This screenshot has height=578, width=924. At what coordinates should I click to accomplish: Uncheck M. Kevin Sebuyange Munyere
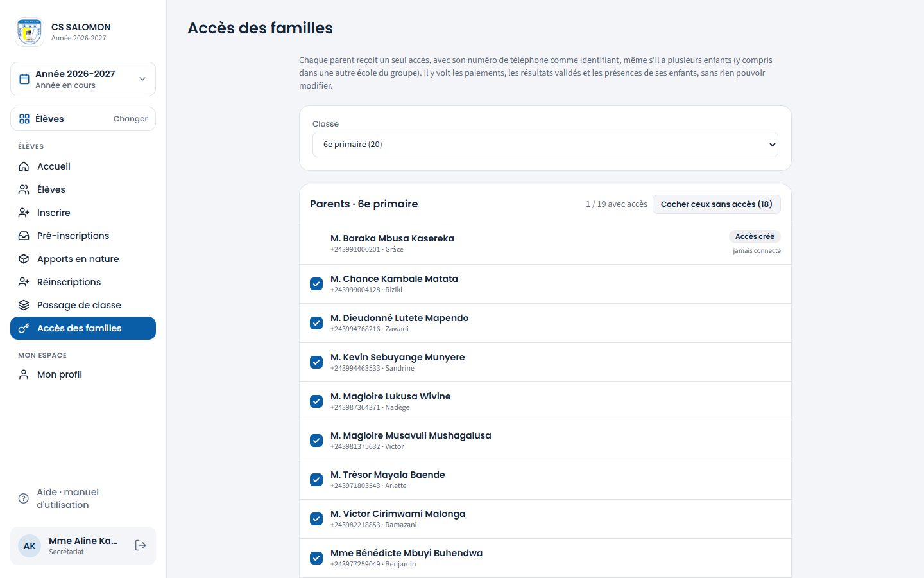(x=316, y=362)
